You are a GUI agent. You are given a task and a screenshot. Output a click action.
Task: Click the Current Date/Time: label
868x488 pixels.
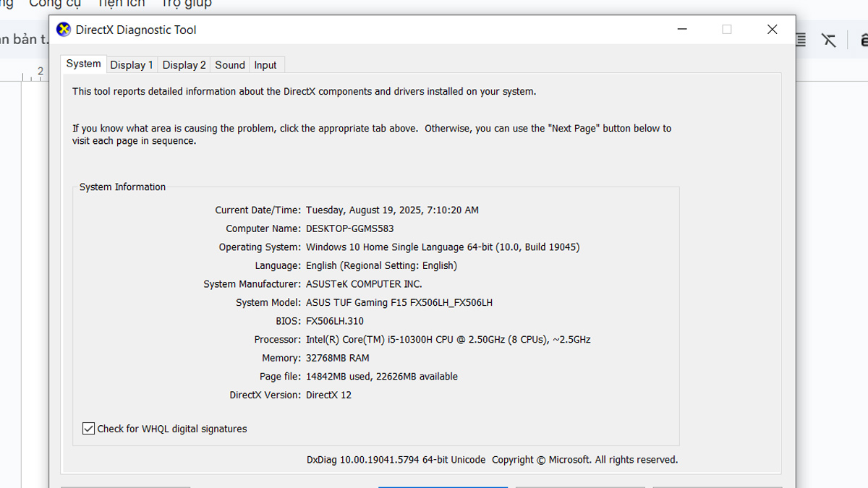(x=258, y=210)
